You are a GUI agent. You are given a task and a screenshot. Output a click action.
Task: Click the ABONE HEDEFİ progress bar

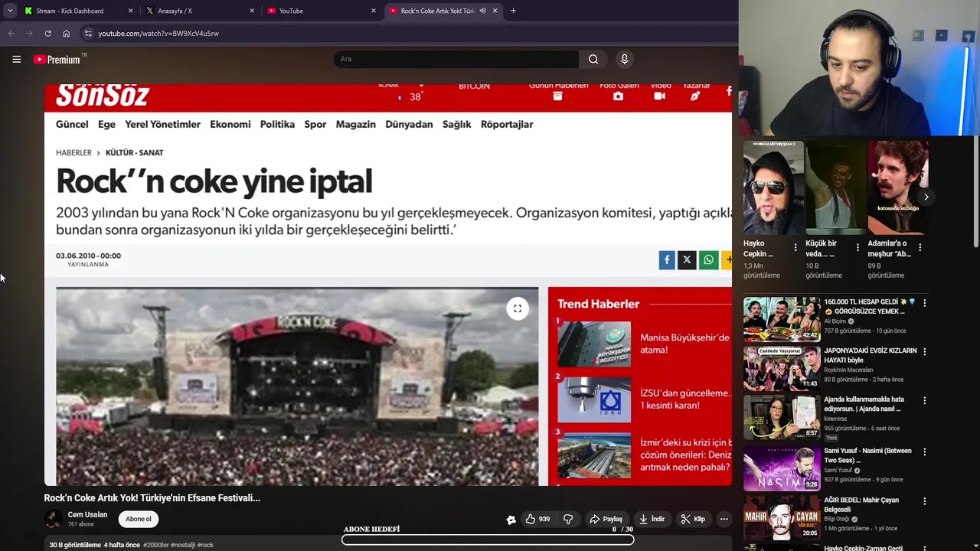click(x=488, y=540)
